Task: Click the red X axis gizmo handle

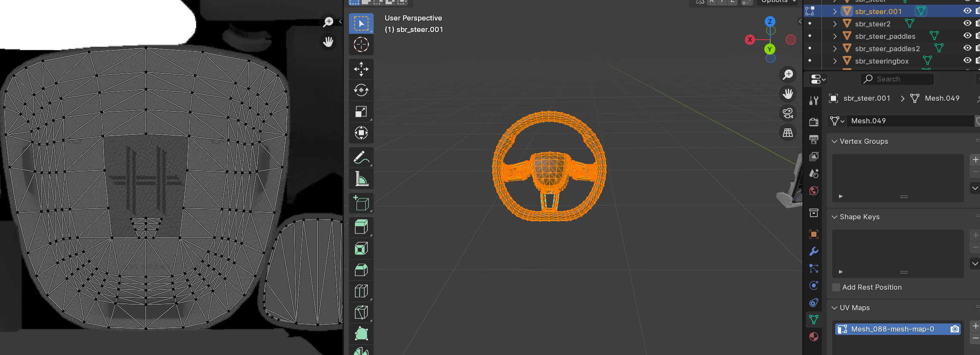Action: [750, 40]
